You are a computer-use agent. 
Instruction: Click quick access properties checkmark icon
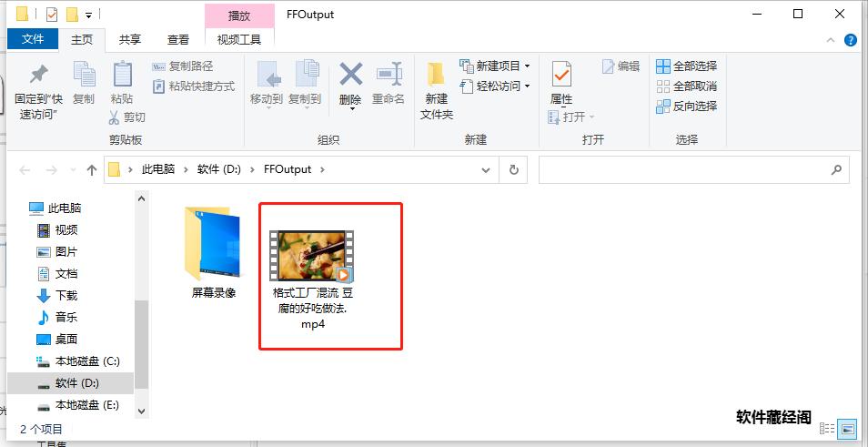[x=52, y=14]
